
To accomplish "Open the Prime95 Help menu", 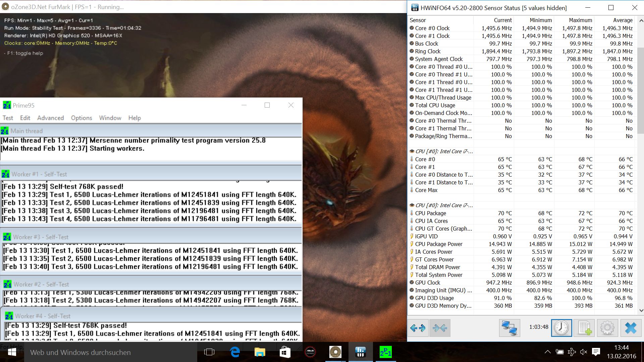I will pos(135,118).
